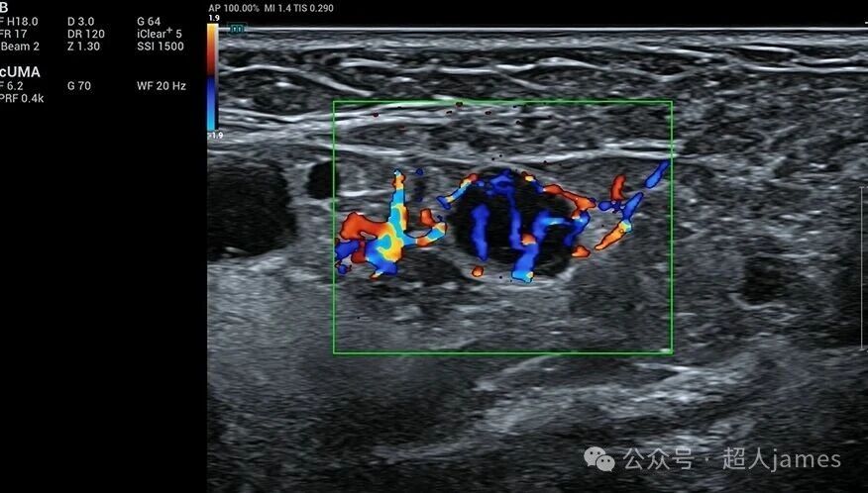Select the cUMA mode label
Image resolution: width=868 pixels, height=493 pixels.
coord(20,72)
